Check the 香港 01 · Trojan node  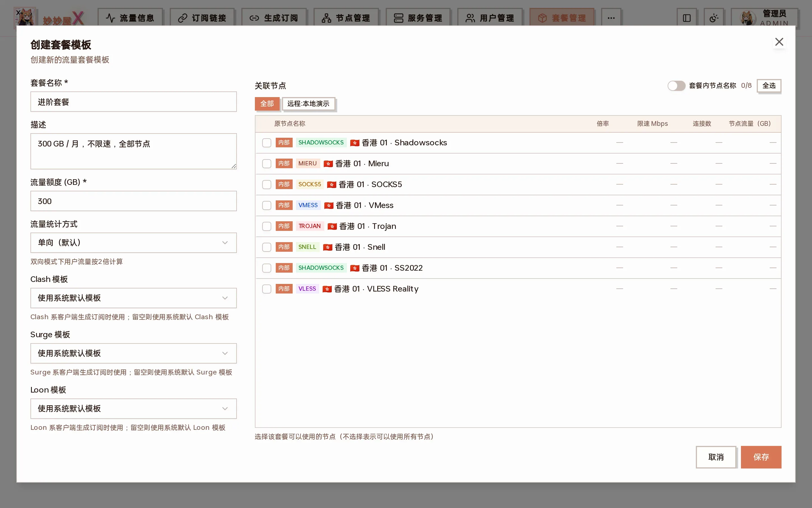(x=266, y=226)
